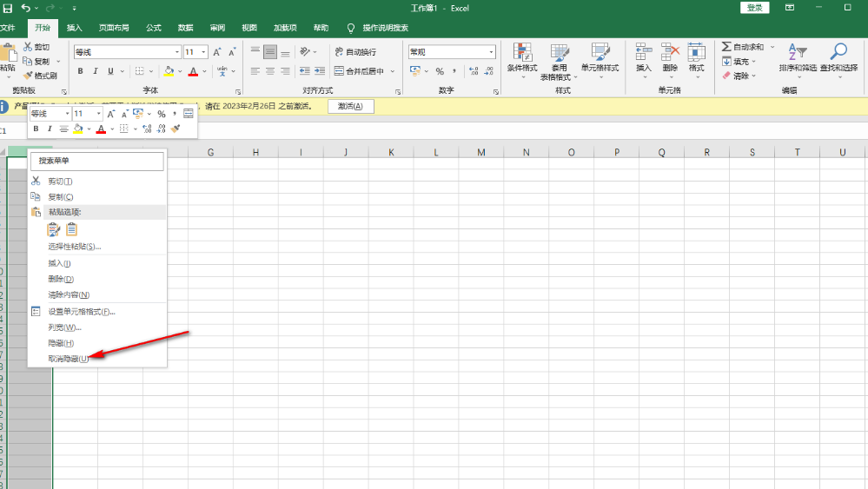Click the 查找和选择 magnifier icon
This screenshot has width=868, height=489.
point(838,52)
